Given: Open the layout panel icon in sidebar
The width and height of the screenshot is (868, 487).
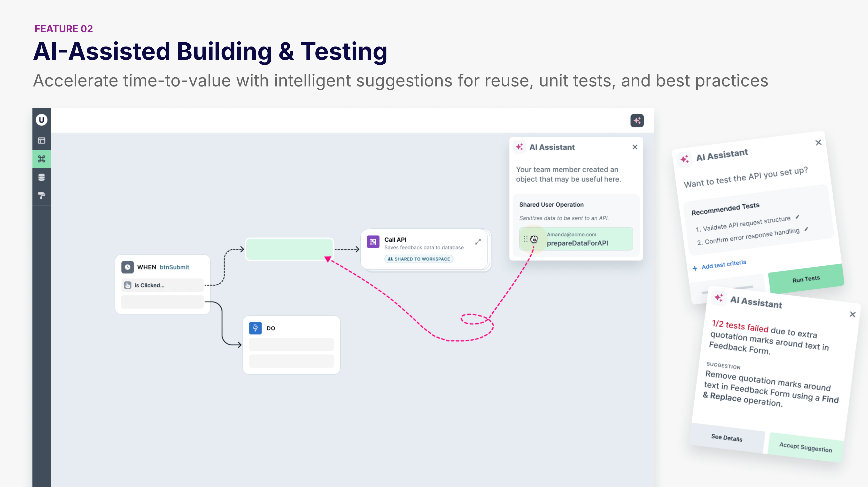Looking at the screenshot, I should [41, 140].
